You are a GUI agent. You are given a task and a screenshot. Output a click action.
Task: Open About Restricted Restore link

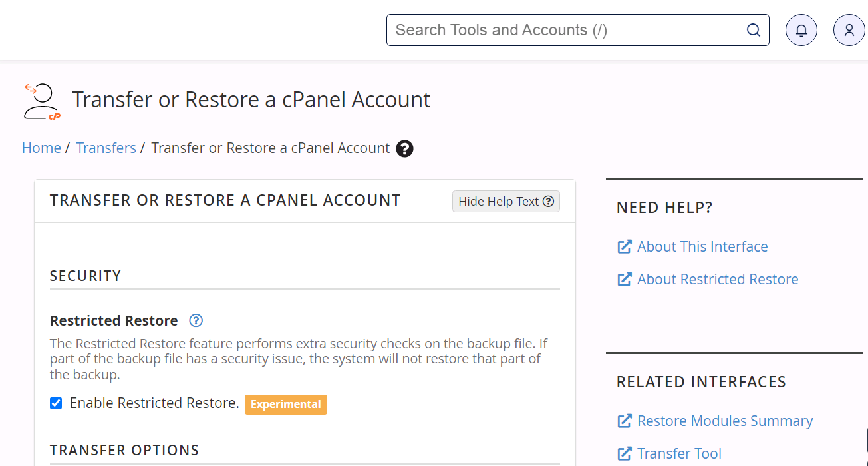pyautogui.click(x=718, y=280)
